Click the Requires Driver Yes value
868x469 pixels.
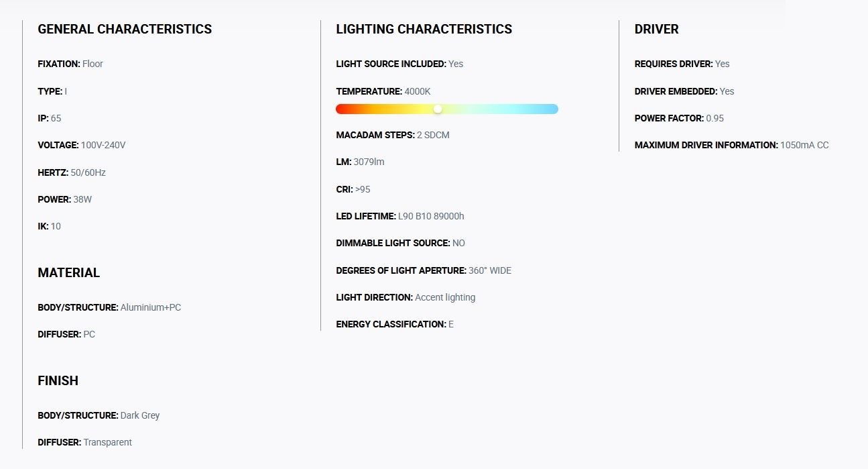[x=723, y=64]
